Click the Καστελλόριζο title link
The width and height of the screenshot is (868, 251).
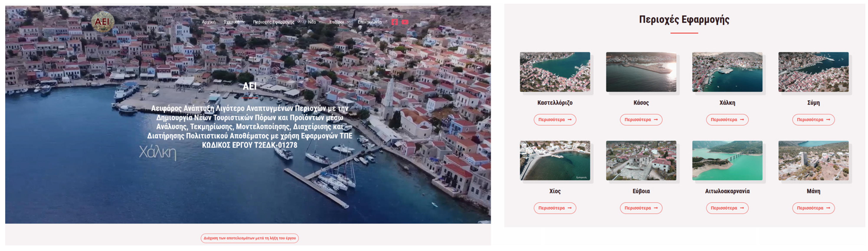click(x=555, y=103)
